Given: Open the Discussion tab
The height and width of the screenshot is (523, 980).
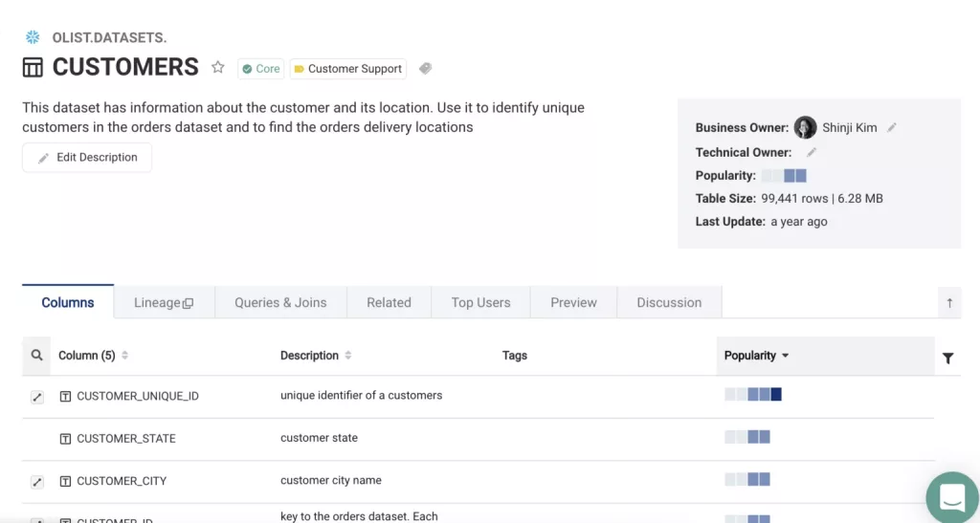Looking at the screenshot, I should pyautogui.click(x=669, y=303).
